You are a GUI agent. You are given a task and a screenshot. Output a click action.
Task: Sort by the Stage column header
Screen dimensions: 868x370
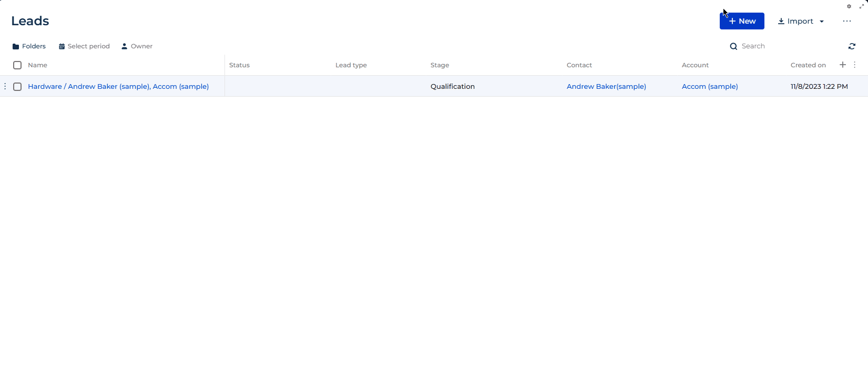point(440,65)
